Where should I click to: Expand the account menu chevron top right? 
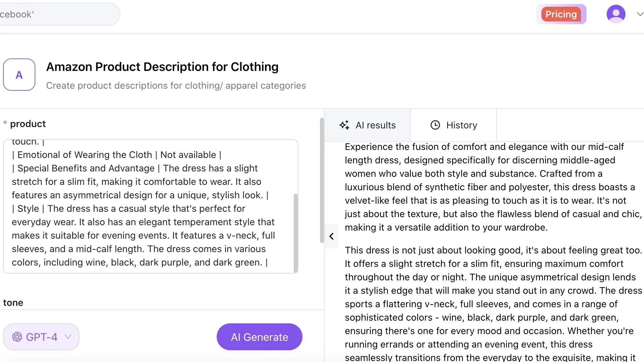point(639,14)
